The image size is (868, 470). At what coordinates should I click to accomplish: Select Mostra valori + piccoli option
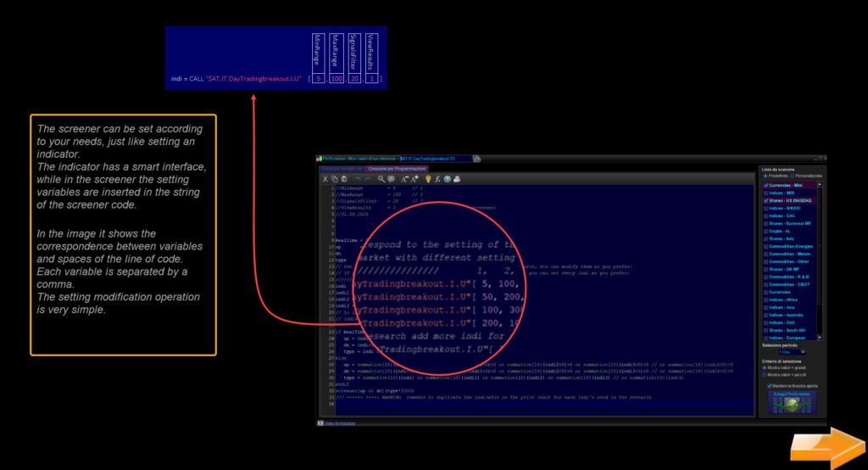[765, 375]
